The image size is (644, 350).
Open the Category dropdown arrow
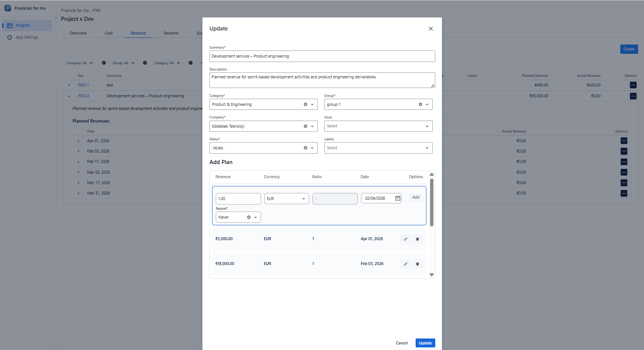pos(312,105)
